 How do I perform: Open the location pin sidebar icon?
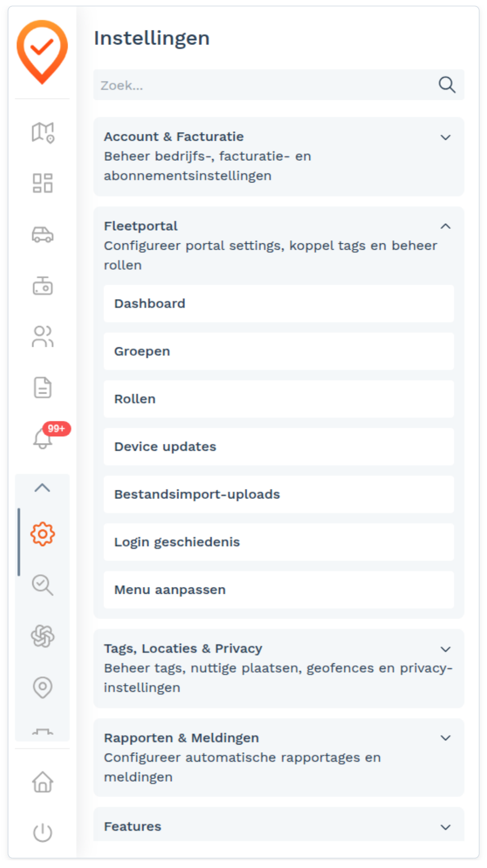coord(43,687)
